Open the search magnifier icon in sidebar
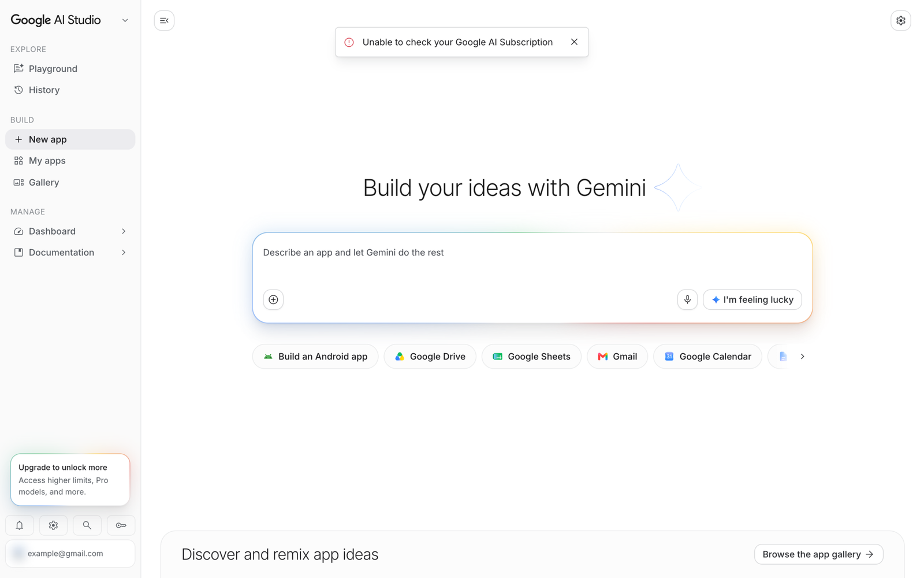Viewport: 924px width, 578px height. click(x=87, y=525)
